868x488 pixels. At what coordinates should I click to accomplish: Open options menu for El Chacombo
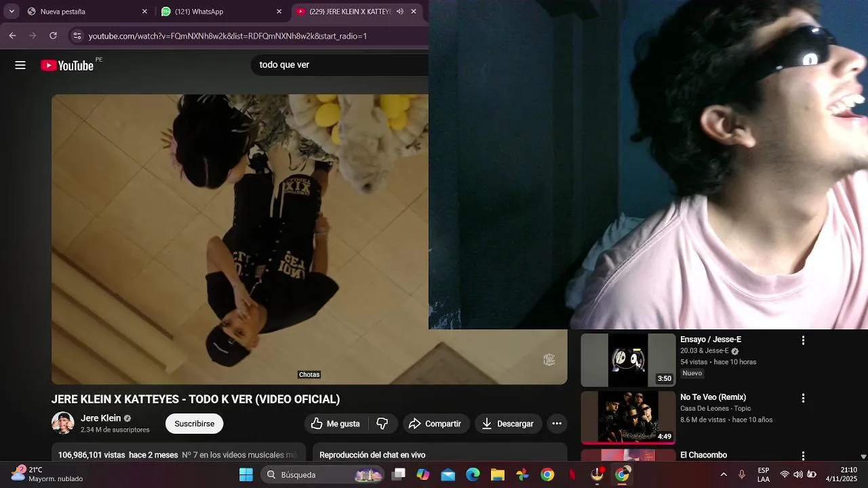803,455
